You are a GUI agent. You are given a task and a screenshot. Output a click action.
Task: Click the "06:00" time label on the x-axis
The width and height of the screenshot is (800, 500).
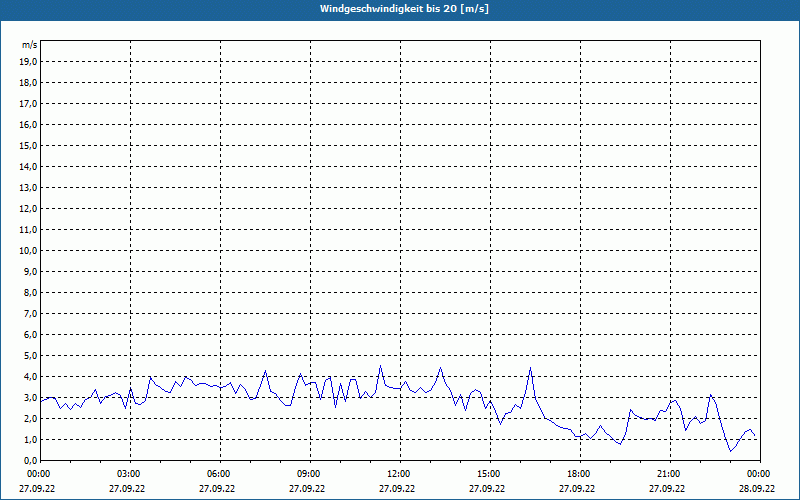220,474
